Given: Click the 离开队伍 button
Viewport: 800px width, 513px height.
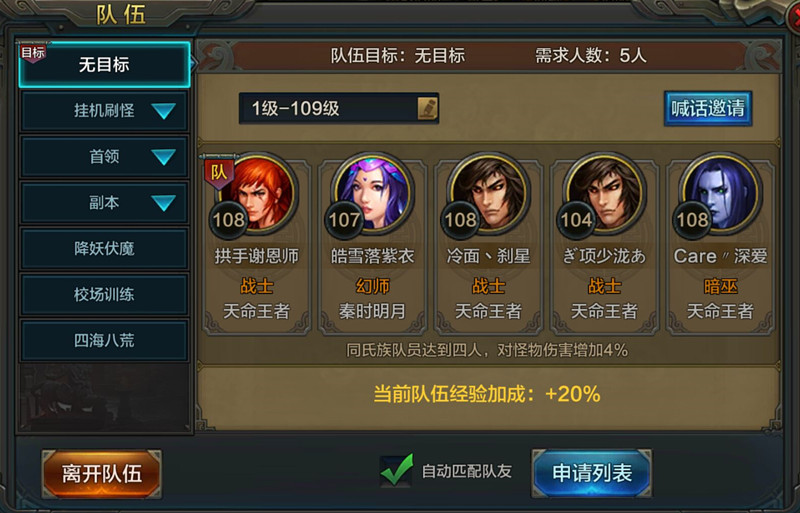Looking at the screenshot, I should (102, 474).
